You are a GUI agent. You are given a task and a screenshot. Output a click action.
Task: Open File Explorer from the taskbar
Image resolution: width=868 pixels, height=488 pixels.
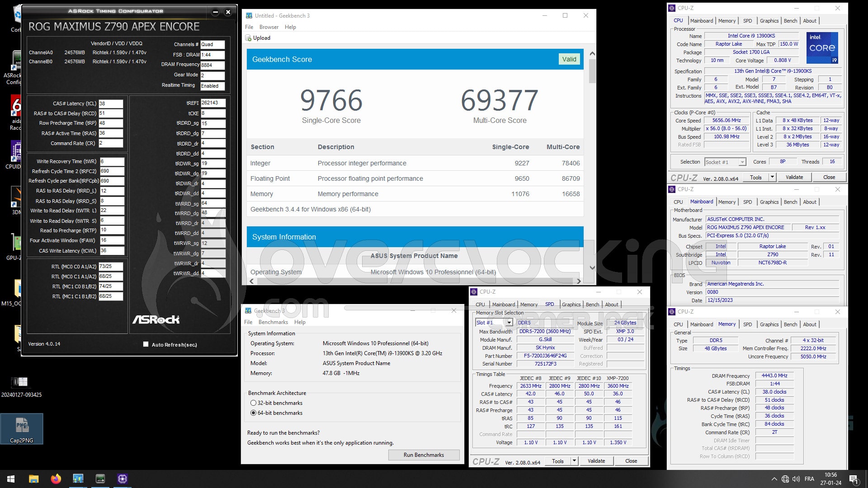[33, 479]
